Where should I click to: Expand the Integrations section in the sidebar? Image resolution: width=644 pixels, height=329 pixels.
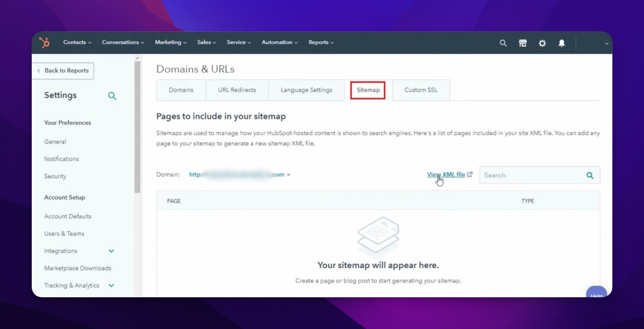(111, 250)
